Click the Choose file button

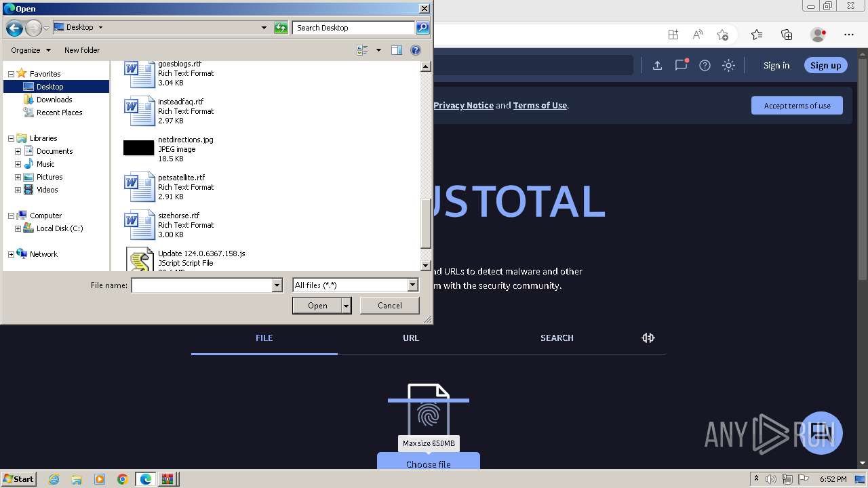point(429,462)
